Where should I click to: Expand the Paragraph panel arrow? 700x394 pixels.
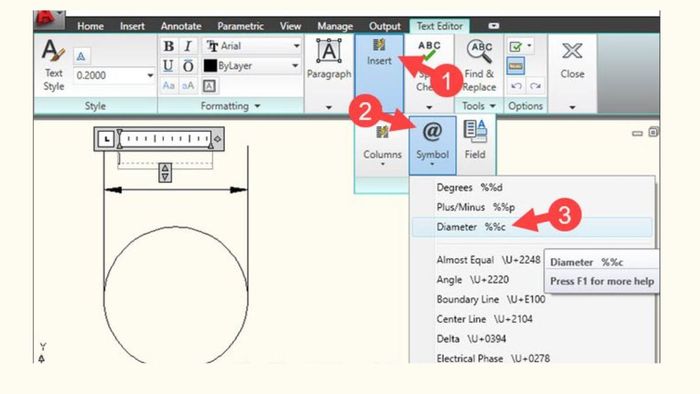(329, 107)
